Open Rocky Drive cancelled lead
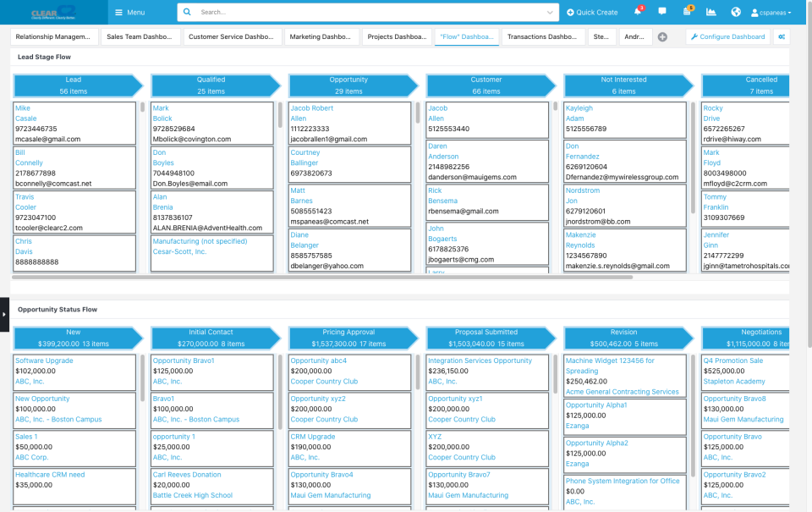 pyautogui.click(x=713, y=108)
